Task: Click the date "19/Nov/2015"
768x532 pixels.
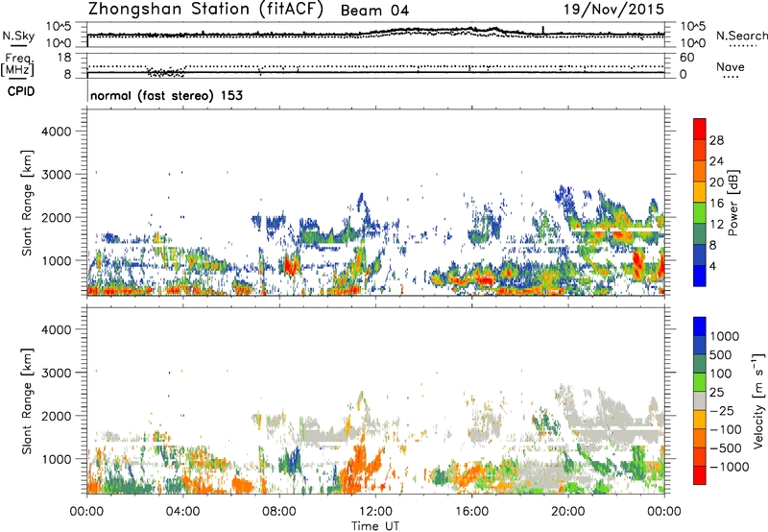Action: 613,9
